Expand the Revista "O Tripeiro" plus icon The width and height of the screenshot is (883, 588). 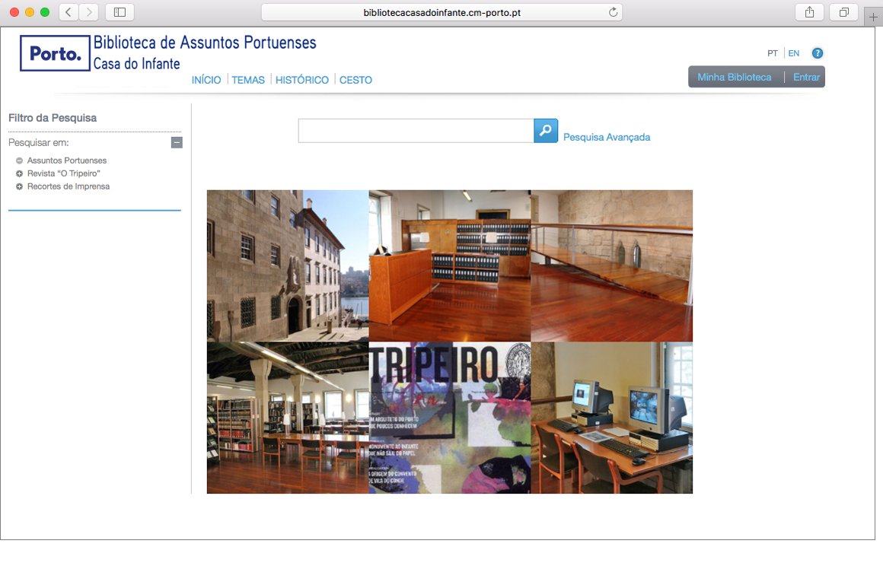[x=19, y=173]
